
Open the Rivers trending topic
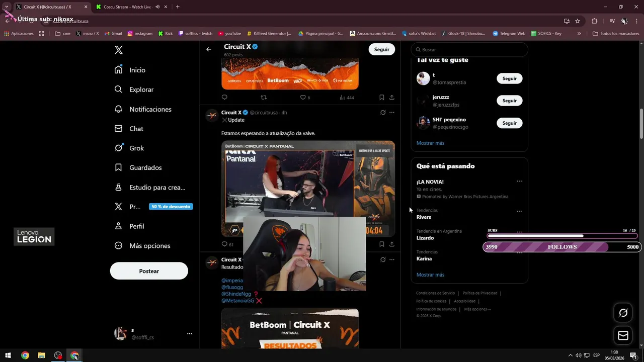(x=424, y=217)
